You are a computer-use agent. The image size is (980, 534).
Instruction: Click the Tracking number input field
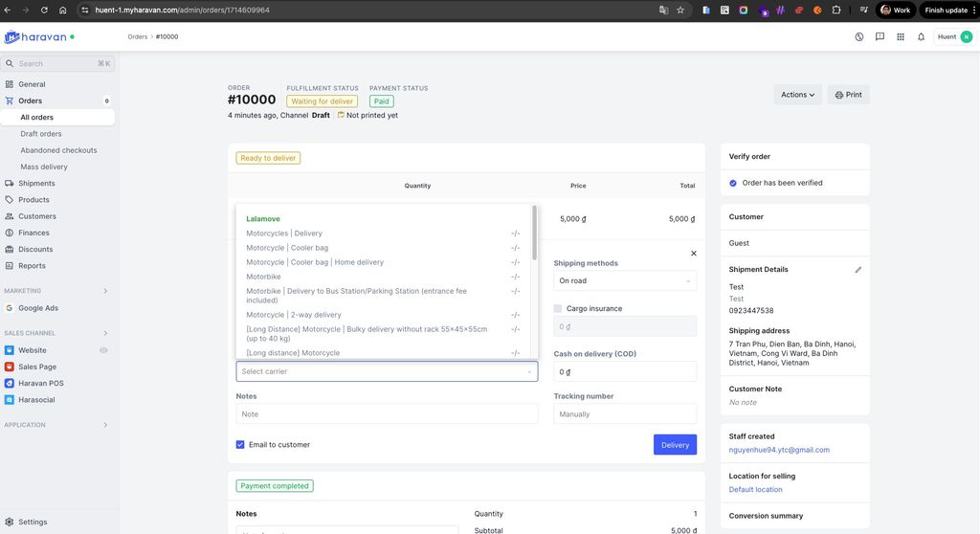click(x=624, y=414)
